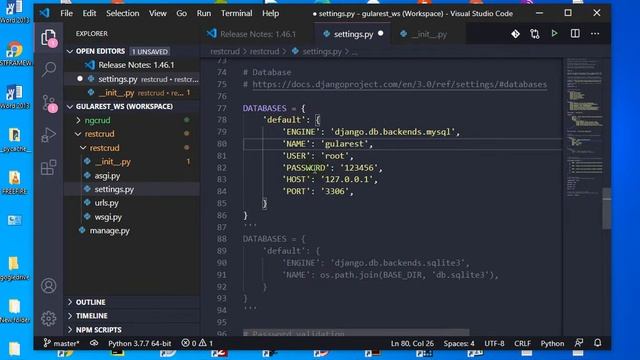Open the Explorer view in activity bar
The width and height of the screenshot is (640, 360).
tap(49, 38)
